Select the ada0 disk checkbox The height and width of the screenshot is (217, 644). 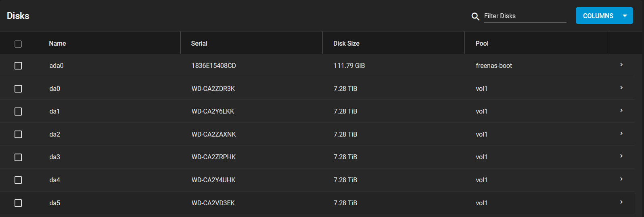18,65
